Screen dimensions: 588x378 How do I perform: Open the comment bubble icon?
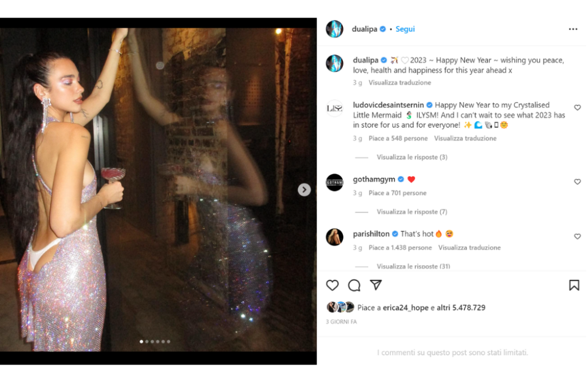point(354,285)
